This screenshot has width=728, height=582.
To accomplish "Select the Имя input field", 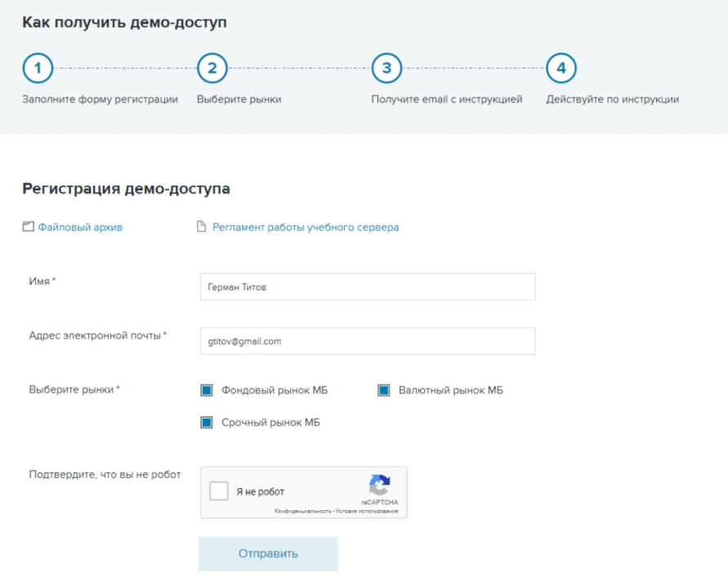I will 368,287.
